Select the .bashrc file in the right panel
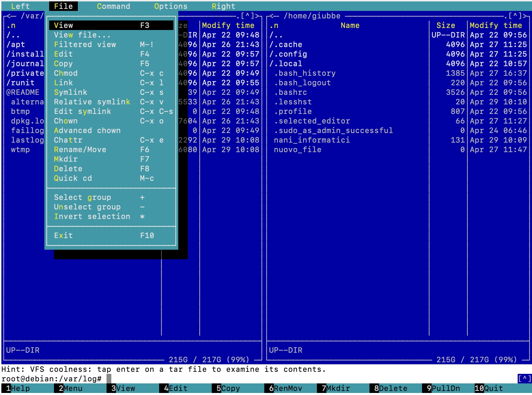The image size is (532, 395). click(x=291, y=92)
